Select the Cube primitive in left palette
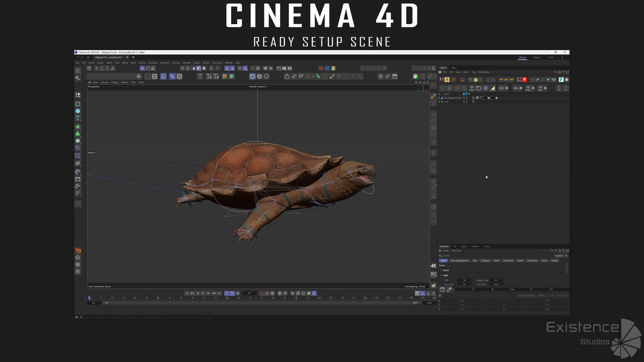 pos(78,111)
